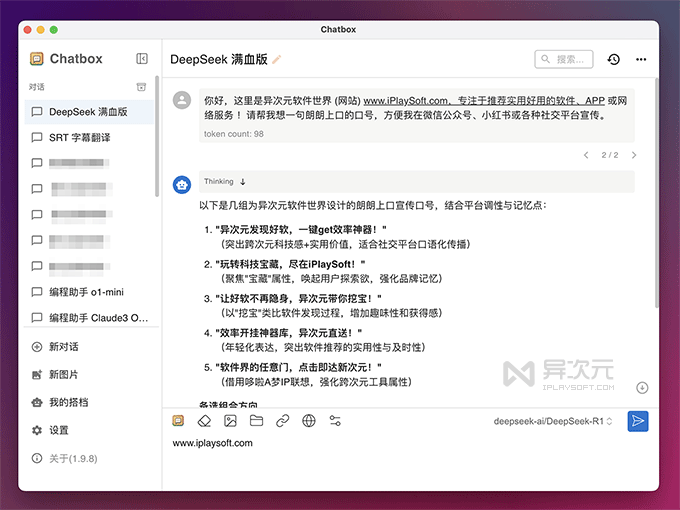
Task: Click the blue bot avatar icon
Action: 182,185
